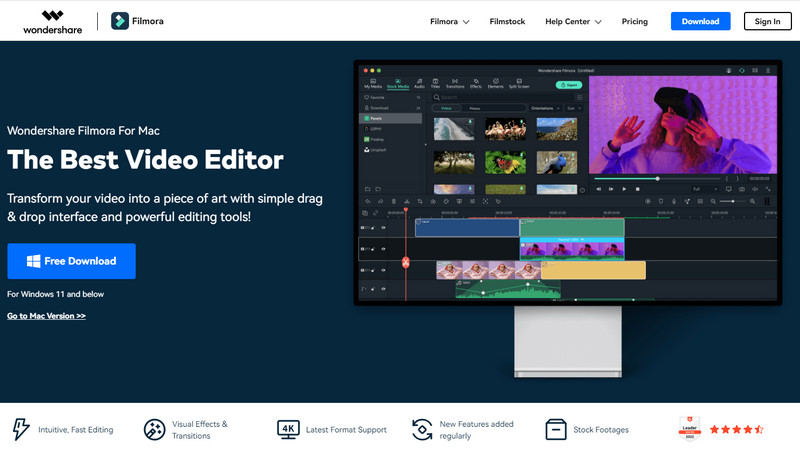800x470 pixels.
Task: Click the trash delete icon in timeline toolbar
Action: click(394, 202)
